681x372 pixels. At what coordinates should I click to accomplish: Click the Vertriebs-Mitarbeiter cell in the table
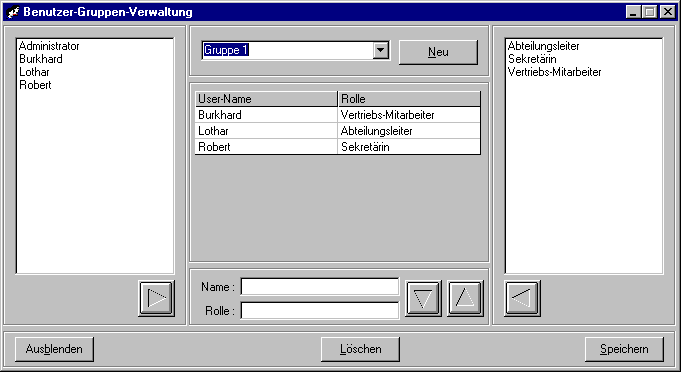(409, 115)
